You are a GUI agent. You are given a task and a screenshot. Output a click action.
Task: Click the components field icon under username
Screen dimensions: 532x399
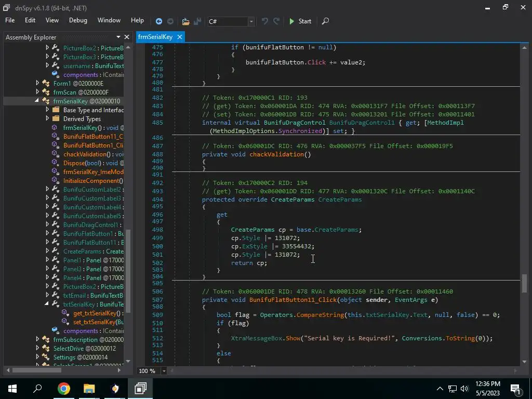[x=56, y=75]
